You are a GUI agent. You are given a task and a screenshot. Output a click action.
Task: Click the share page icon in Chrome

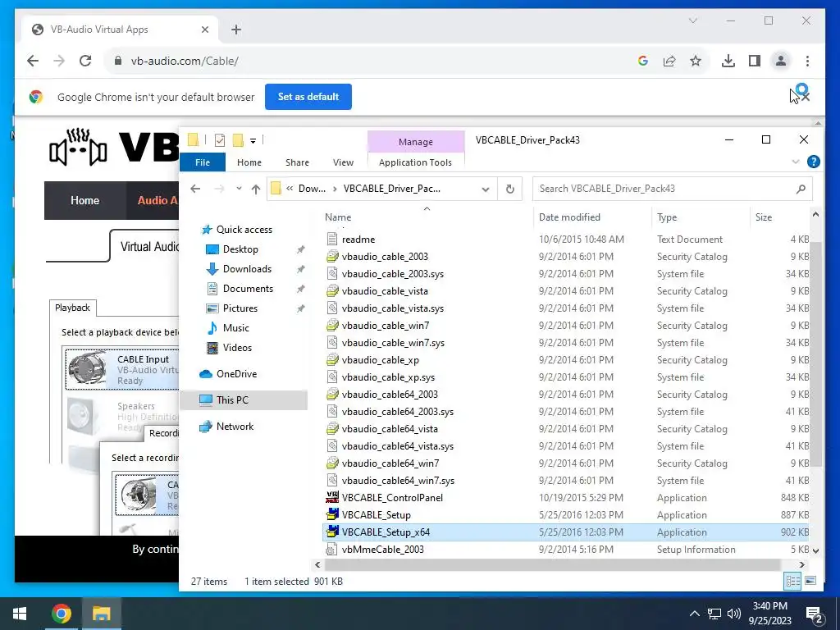pos(669,61)
